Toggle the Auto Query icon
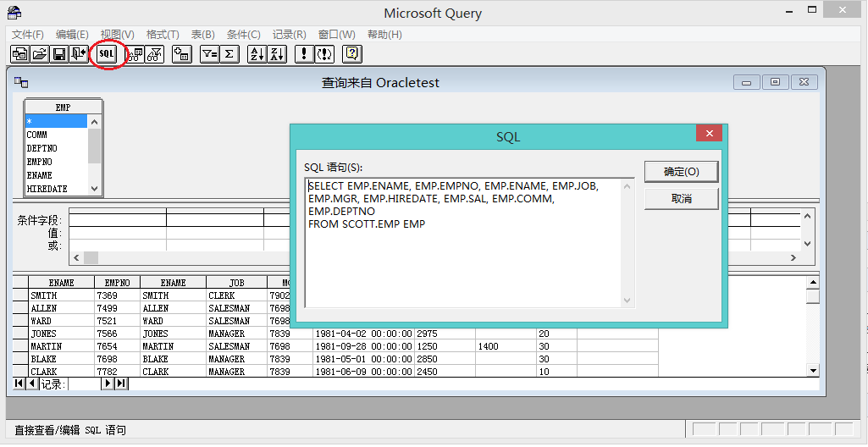This screenshot has height=447, width=868. 323,54
